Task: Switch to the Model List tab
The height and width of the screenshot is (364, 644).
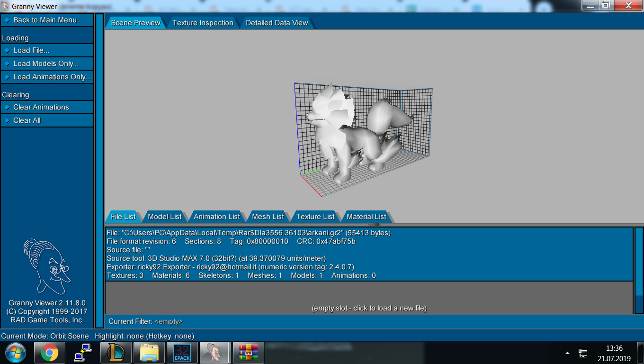Action: [165, 217]
